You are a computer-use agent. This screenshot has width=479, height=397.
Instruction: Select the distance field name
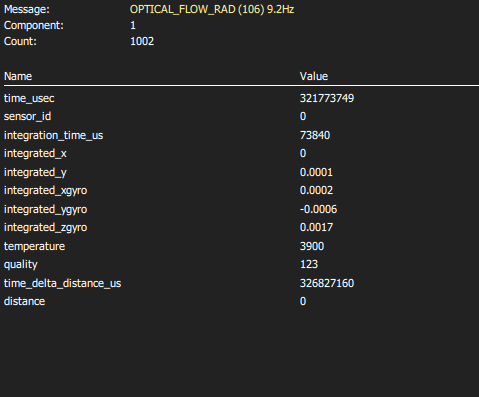24,301
